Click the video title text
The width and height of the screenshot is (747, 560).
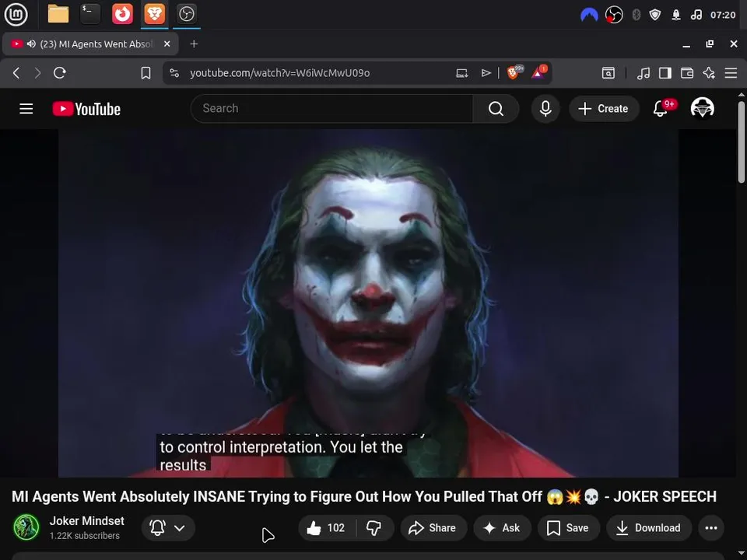[363, 497]
